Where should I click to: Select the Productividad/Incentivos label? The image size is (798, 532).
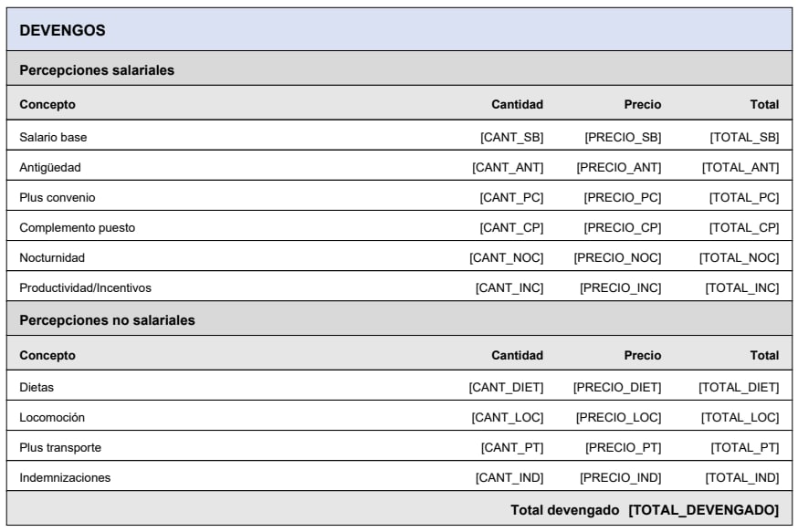(x=86, y=287)
